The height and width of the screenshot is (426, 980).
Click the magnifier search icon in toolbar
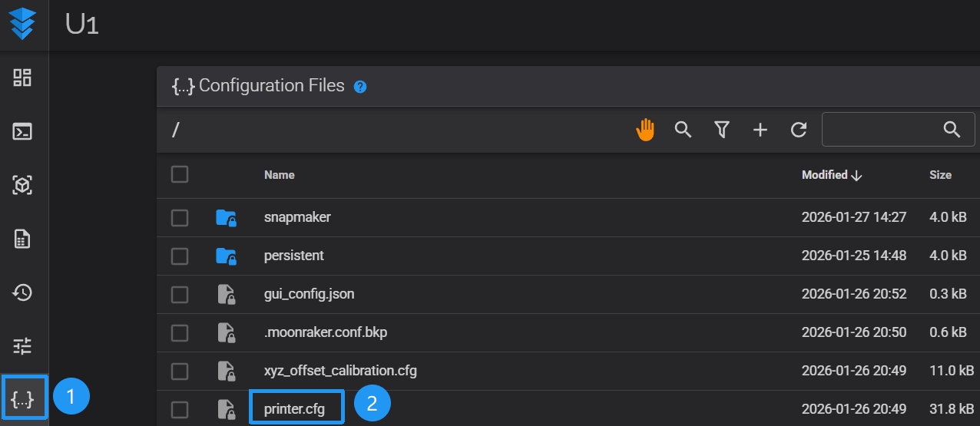click(683, 130)
